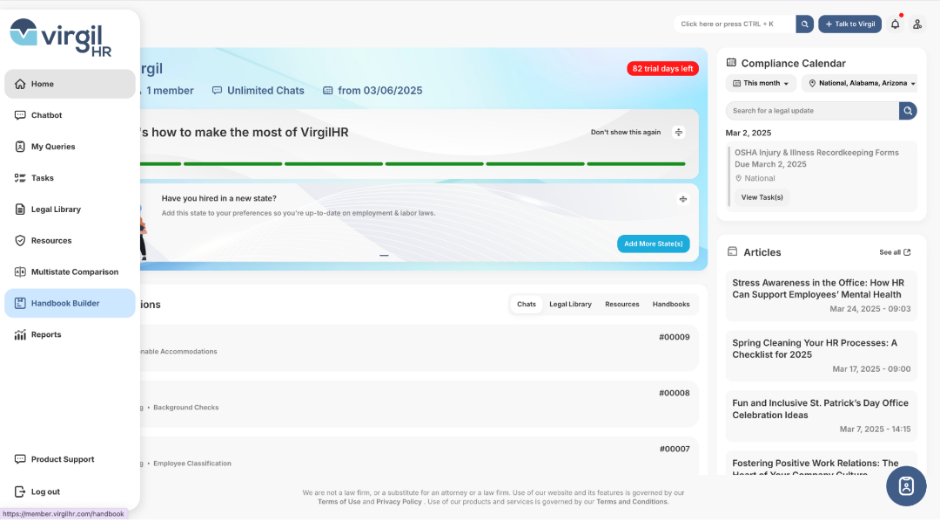940x520 pixels.
Task: Click the Handbook Builder icon
Action: pos(20,303)
